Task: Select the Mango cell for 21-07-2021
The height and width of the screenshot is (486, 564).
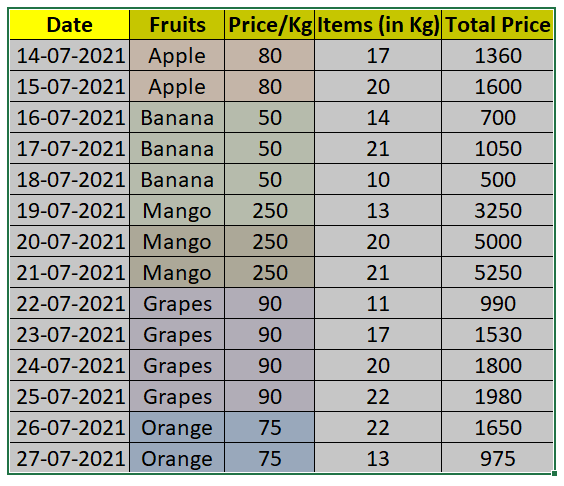Action: (177, 272)
